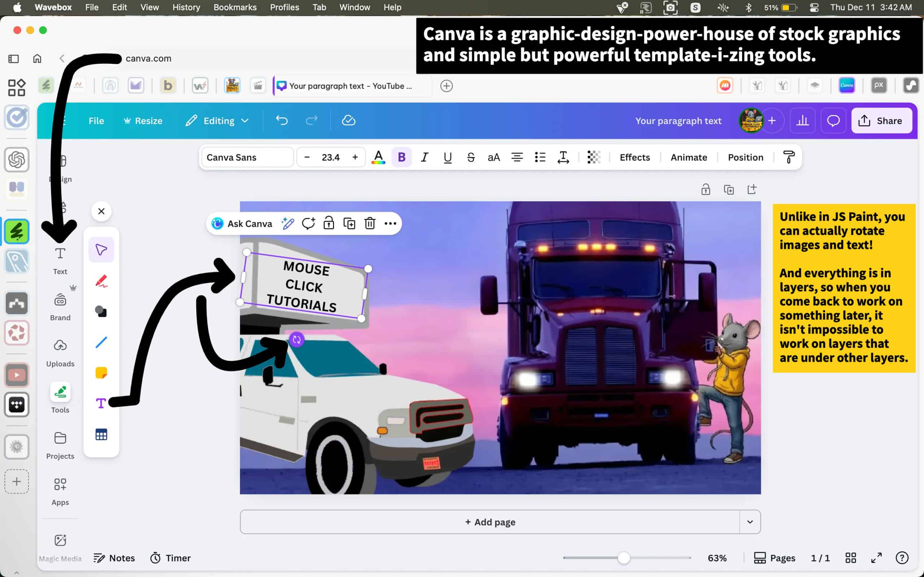Open the transparency checkerboard control
This screenshot has width=924, height=577.
(593, 157)
